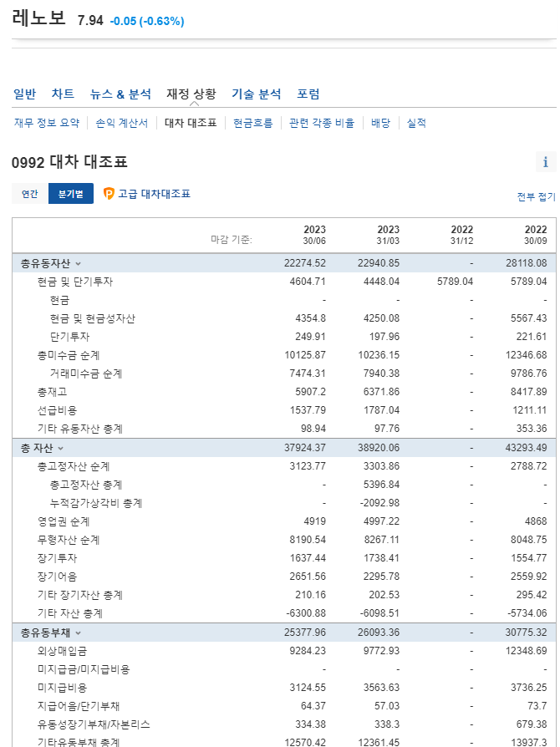Image resolution: width=560 pixels, height=747 pixels.
Task: Open 고급 대차대조표 advanced balance sheet
Action: pos(154,193)
